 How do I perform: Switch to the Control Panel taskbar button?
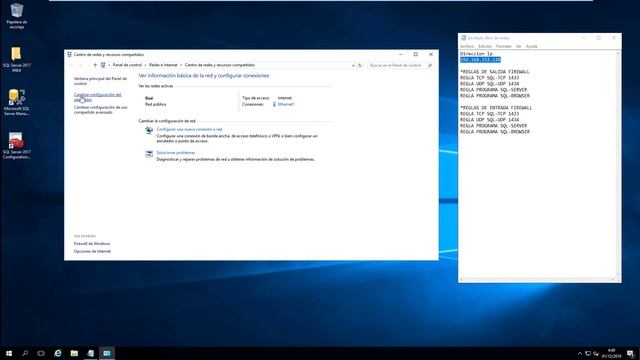107,353
